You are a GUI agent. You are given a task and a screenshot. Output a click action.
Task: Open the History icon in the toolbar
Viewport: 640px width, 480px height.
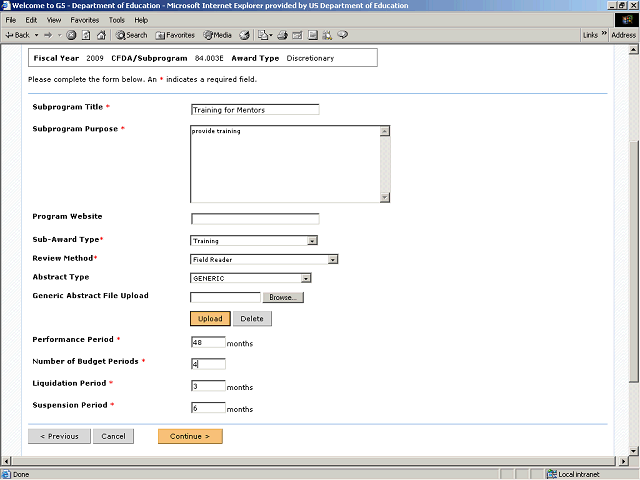tap(244, 35)
